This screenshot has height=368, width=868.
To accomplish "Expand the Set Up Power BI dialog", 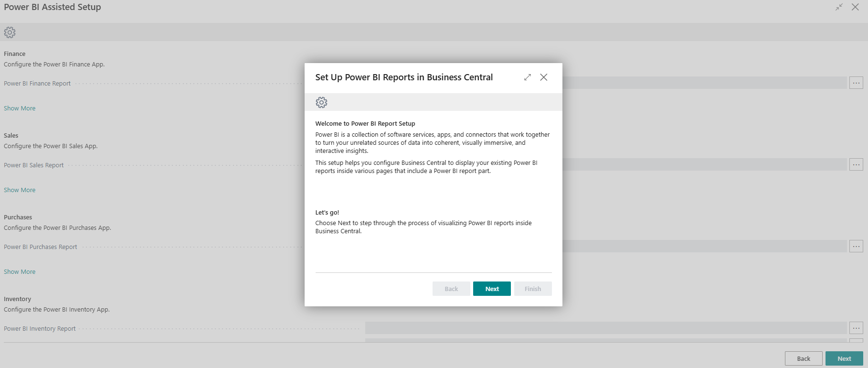I will [528, 77].
